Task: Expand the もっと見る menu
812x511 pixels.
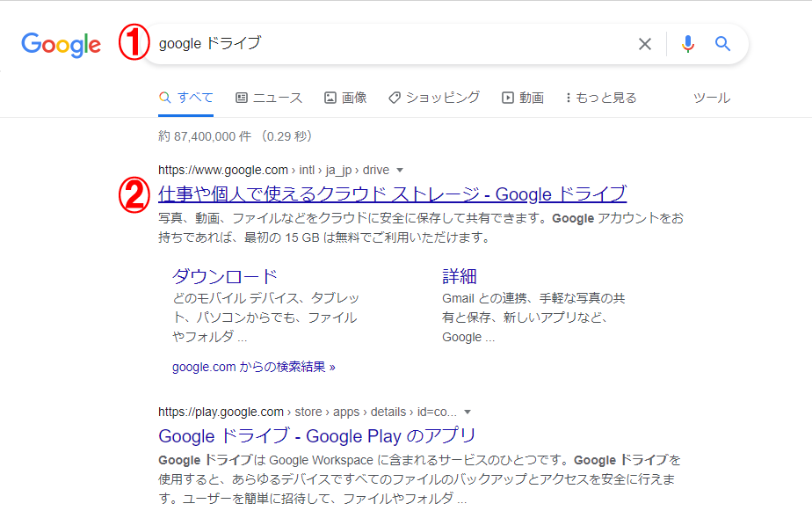Action: tap(601, 98)
